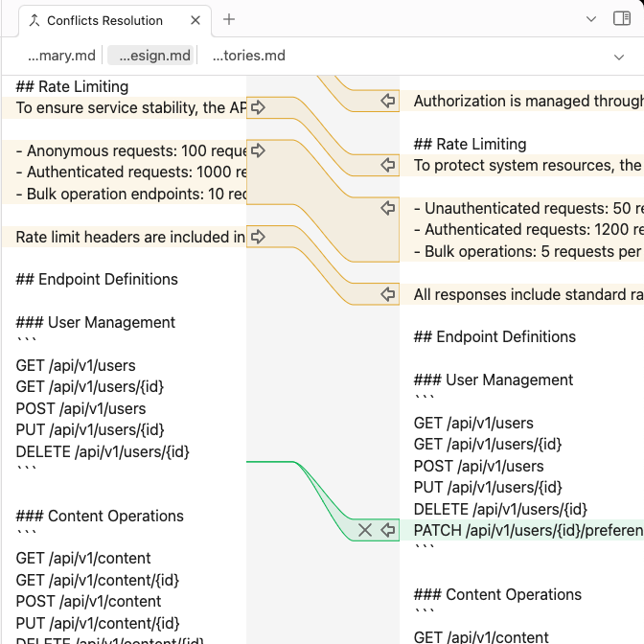The width and height of the screenshot is (644, 644).
Task: Apply left 'Anonymous requests' block arrow
Action: click(258, 150)
